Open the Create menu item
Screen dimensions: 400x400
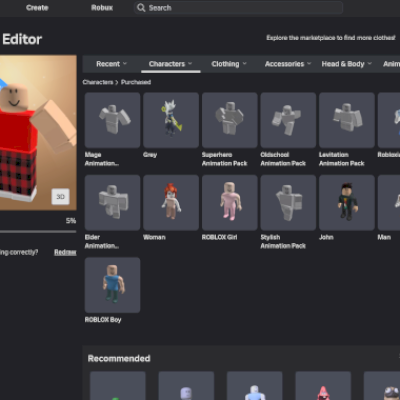[37, 8]
